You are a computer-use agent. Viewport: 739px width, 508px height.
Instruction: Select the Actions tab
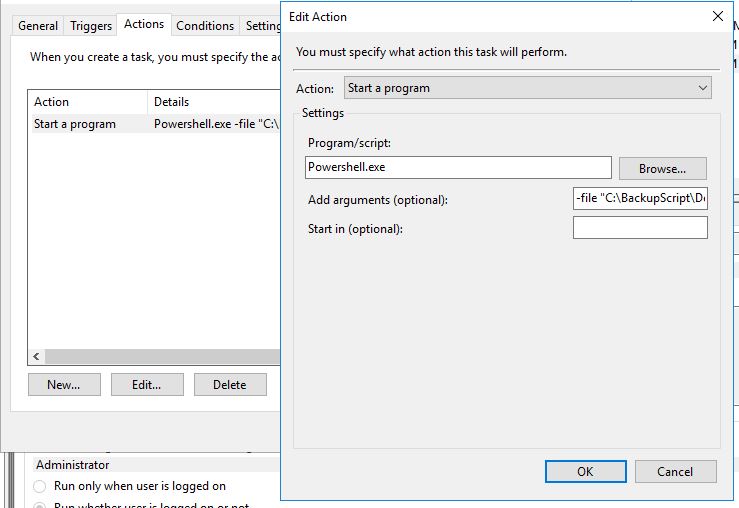(x=144, y=24)
